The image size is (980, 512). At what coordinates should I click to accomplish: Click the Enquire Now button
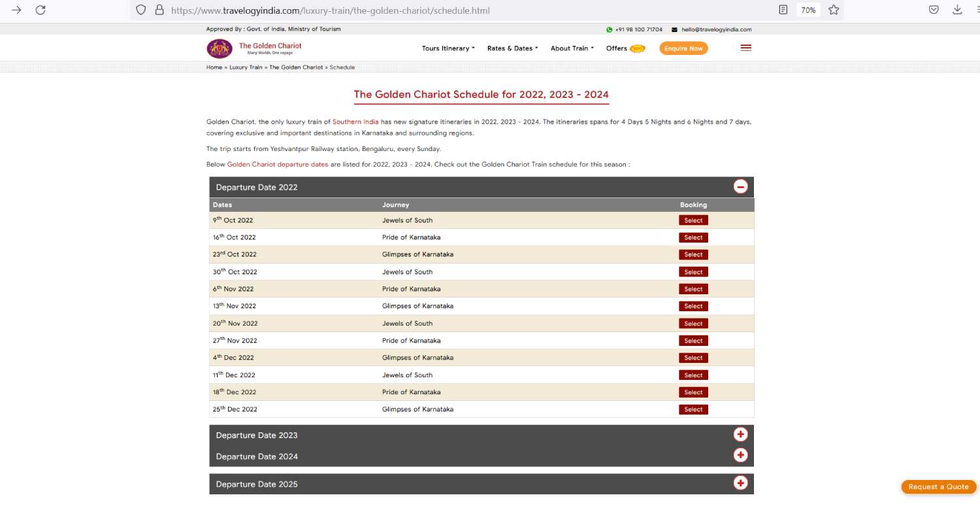coord(683,48)
